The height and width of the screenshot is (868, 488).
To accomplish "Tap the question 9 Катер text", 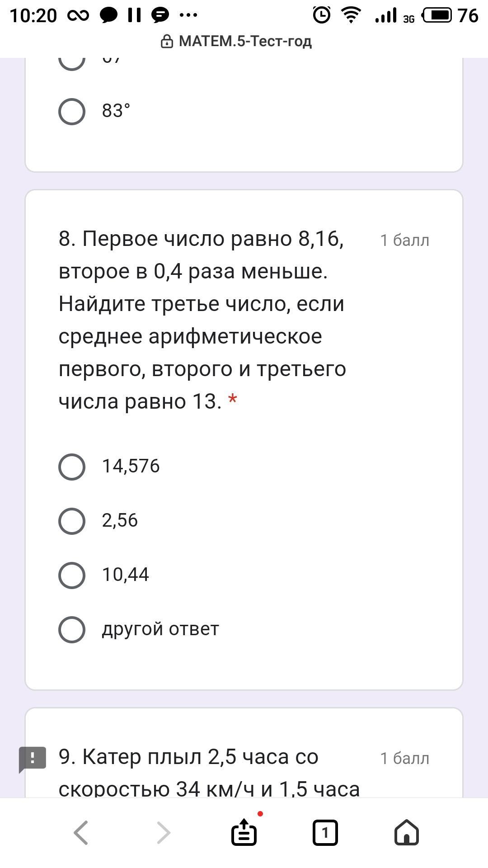I will pyautogui.click(x=209, y=773).
